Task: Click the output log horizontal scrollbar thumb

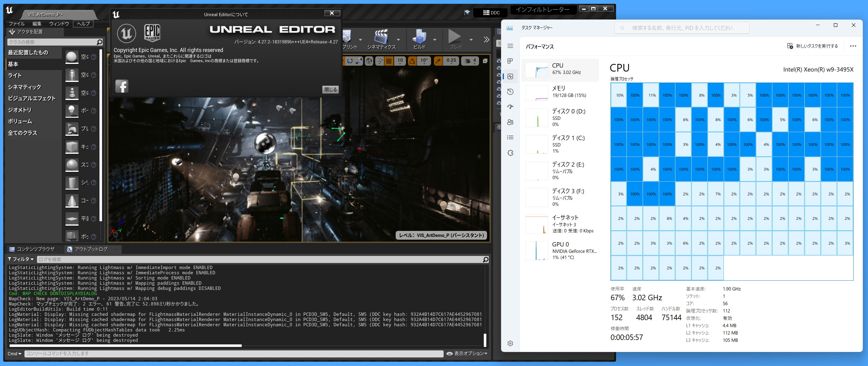Action: point(125,346)
